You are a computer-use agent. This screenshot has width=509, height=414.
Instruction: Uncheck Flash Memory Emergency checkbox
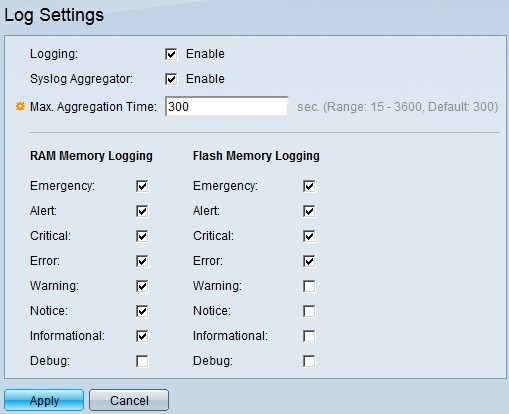(309, 186)
